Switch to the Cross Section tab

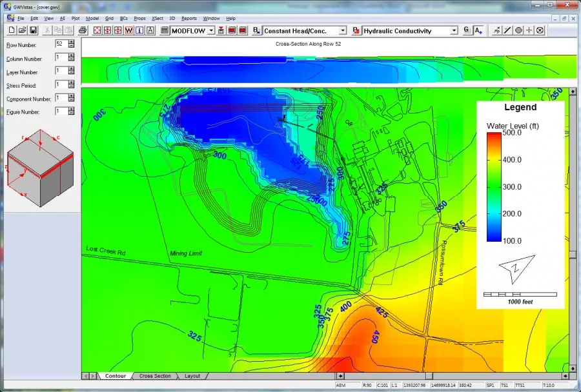[155, 376]
